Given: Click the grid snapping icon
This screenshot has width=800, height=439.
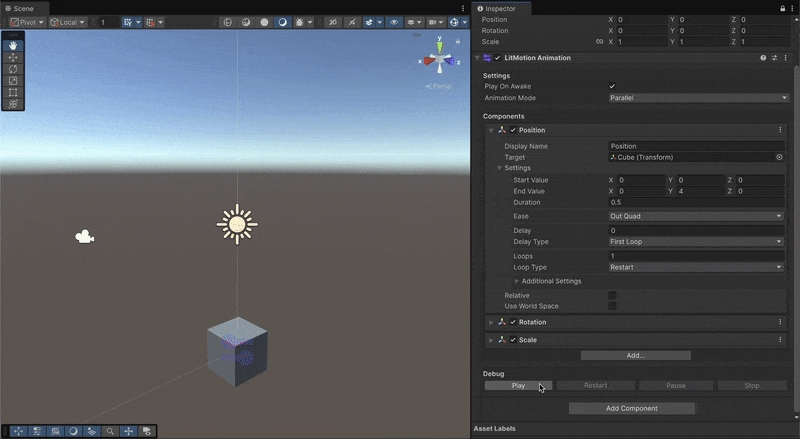Looking at the screenshot, I should click(x=128, y=22).
